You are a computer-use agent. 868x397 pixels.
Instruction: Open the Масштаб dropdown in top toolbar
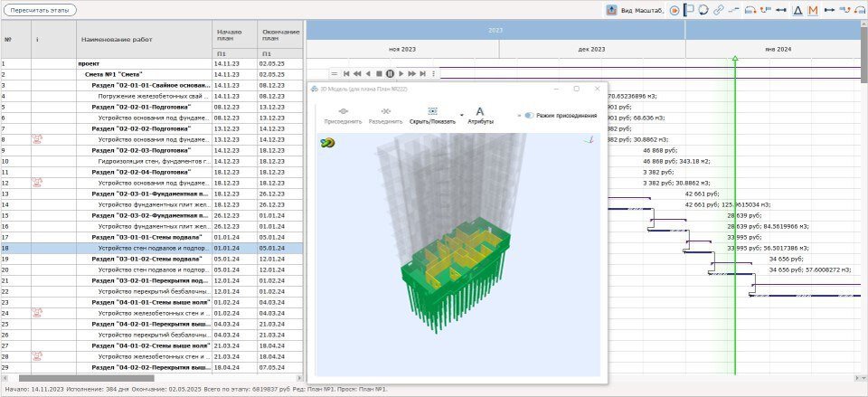click(x=650, y=10)
